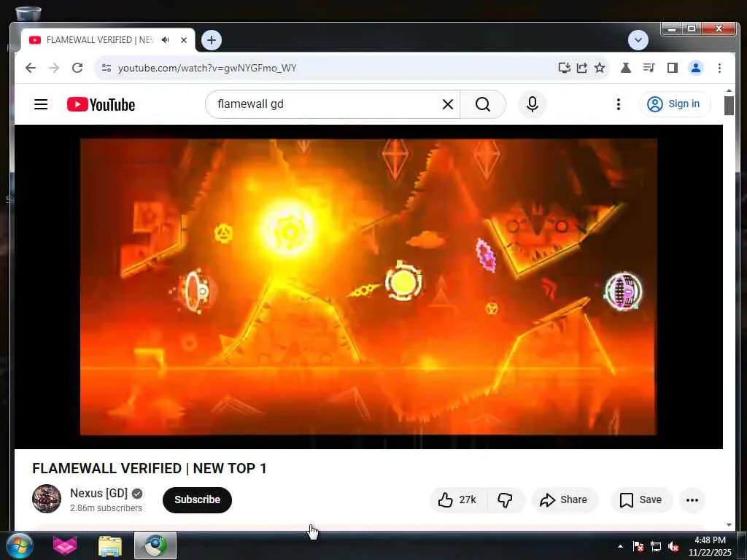The height and width of the screenshot is (560, 747).
Task: Start voice search with the microphone
Action: tap(532, 104)
